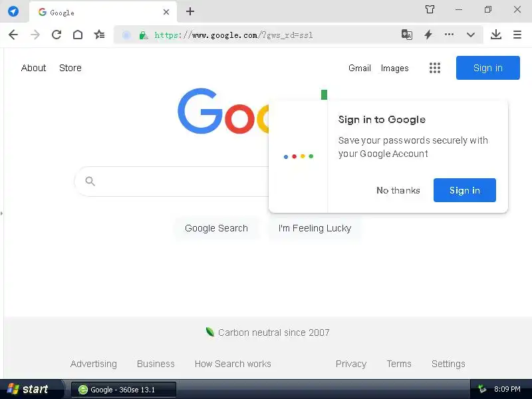Screen dimensions: 532x399
Task: Click the system tray network icon
Action: 481,389
